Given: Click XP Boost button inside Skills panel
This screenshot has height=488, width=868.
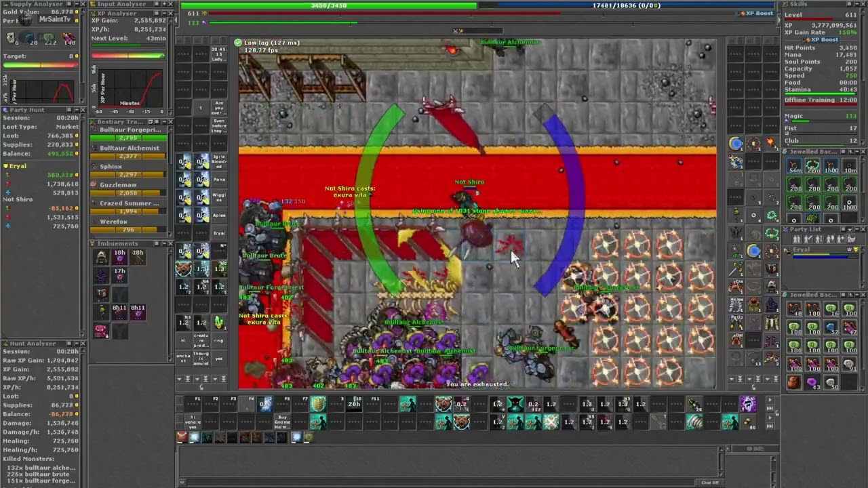Looking at the screenshot, I should tap(821, 39).
